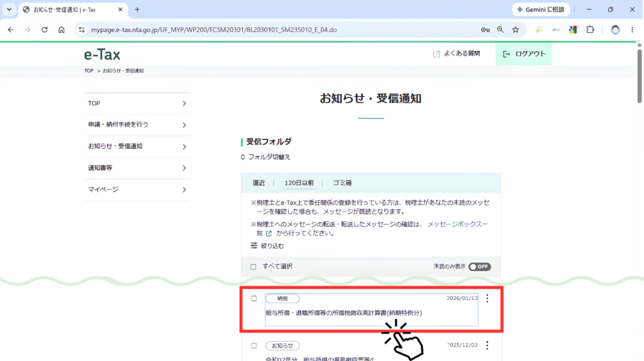644x361 pixels.
Task: Switch to 120日以前 tab
Action: [x=299, y=183]
